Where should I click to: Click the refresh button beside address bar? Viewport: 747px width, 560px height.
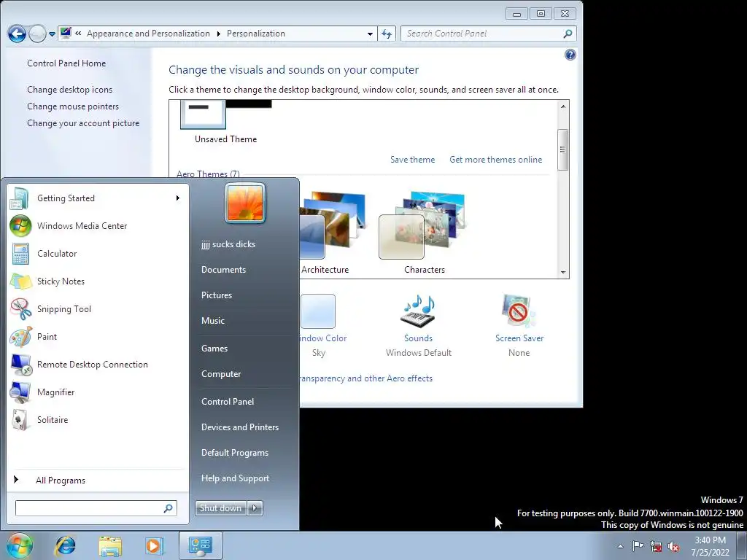[387, 34]
